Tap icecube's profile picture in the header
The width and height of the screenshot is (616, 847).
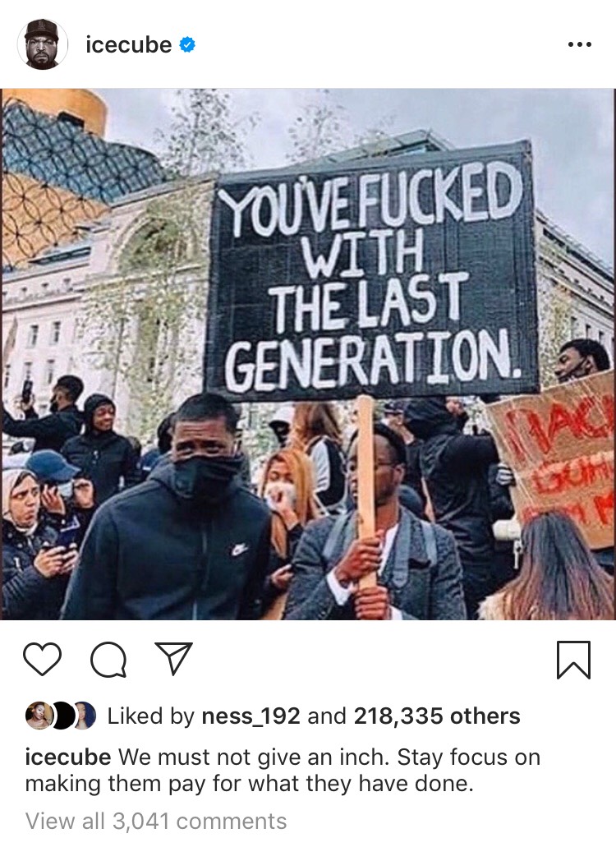coord(42,44)
